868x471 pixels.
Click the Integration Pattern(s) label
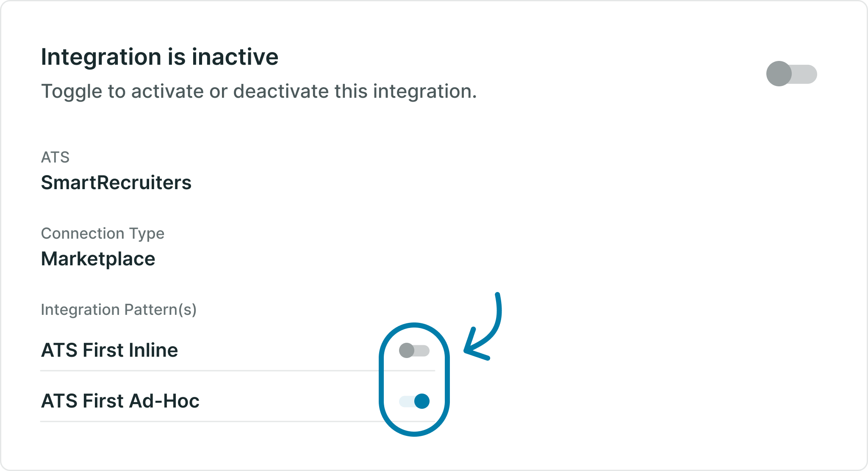[x=119, y=310]
